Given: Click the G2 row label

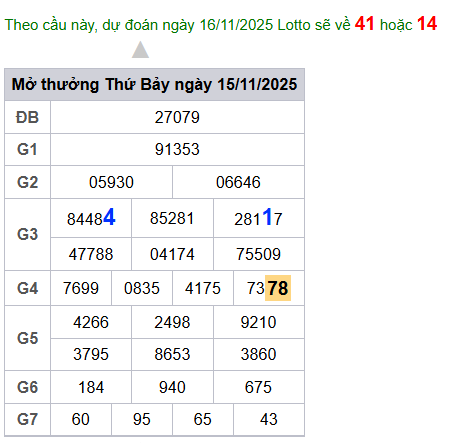Looking at the screenshot, I should (x=27, y=182).
